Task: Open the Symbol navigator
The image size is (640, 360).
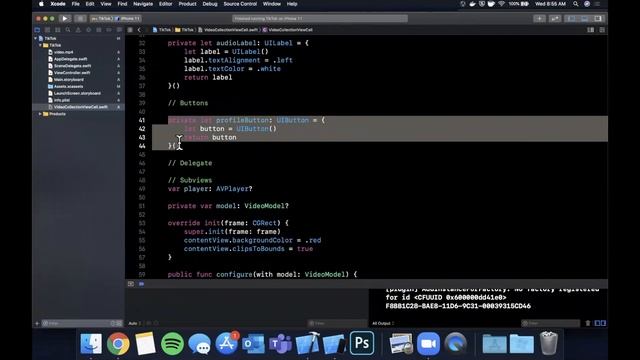Action: (58, 30)
